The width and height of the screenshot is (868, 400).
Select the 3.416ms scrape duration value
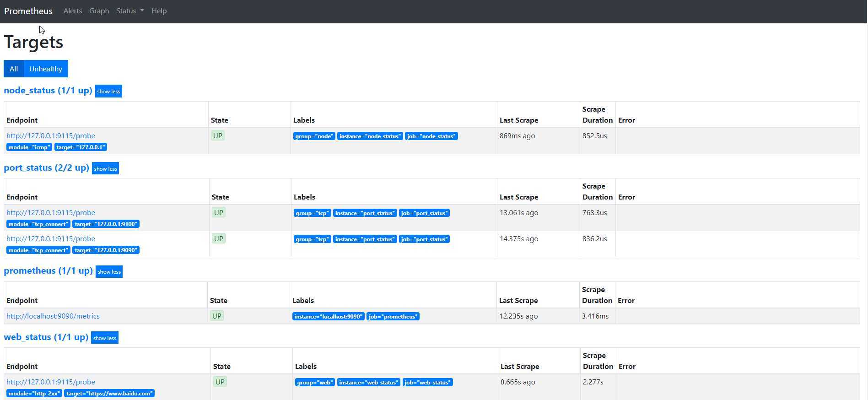pyautogui.click(x=595, y=316)
